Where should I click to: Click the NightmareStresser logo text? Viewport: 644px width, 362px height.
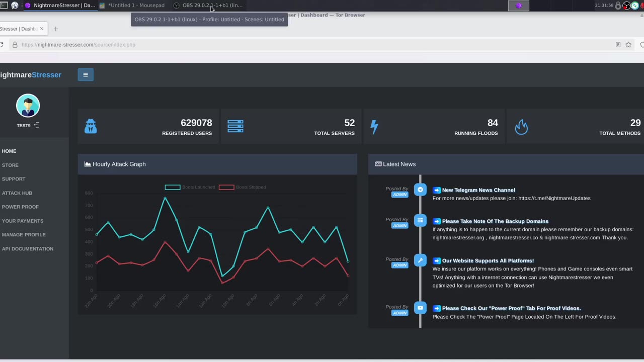(x=31, y=75)
